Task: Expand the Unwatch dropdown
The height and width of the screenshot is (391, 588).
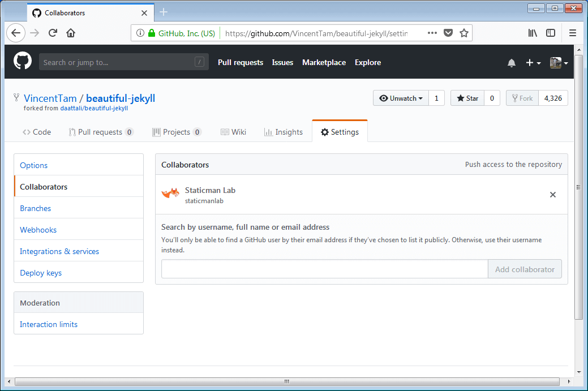Action: point(401,98)
